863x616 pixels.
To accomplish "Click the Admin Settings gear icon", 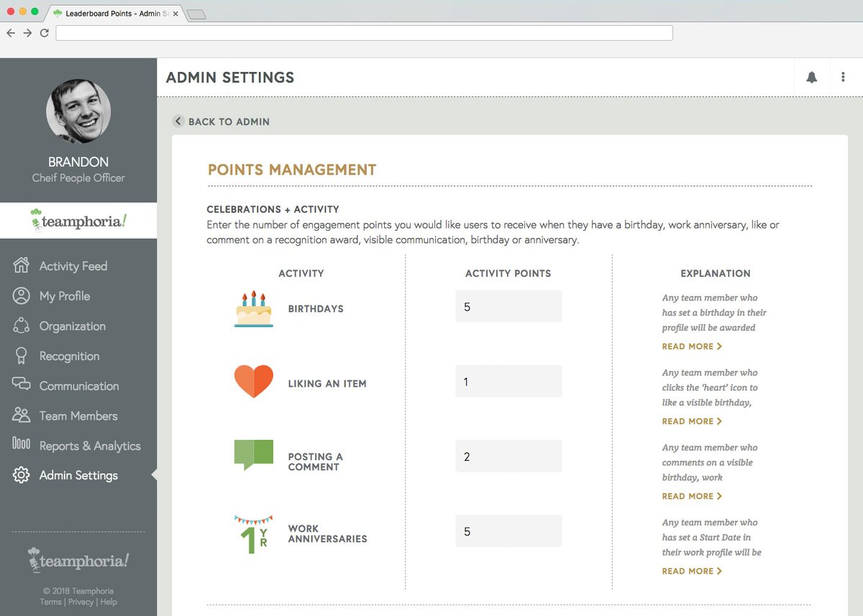I will pos(21,475).
